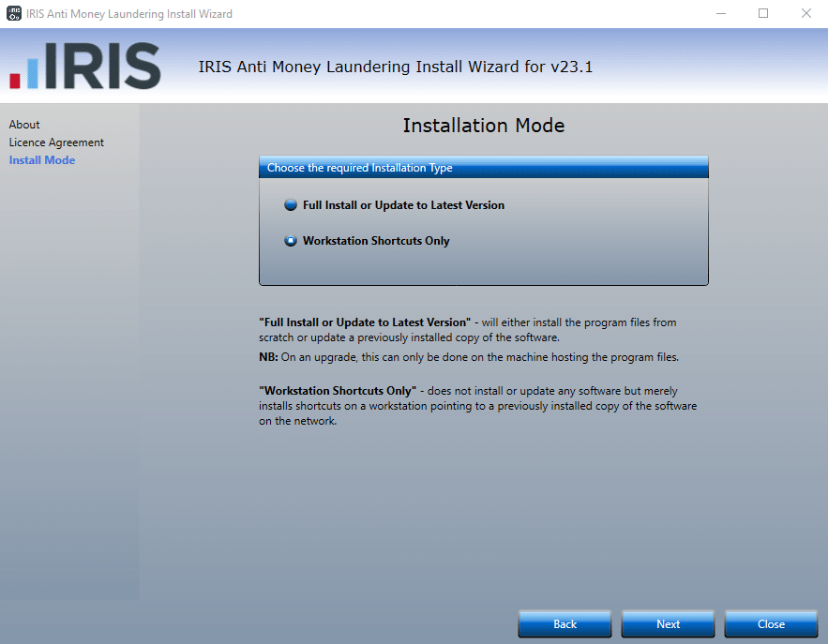This screenshot has width=828, height=644.
Task: Click the '"Full Install or Update to Latest Version" - will either' paragraph
Action: (468, 330)
